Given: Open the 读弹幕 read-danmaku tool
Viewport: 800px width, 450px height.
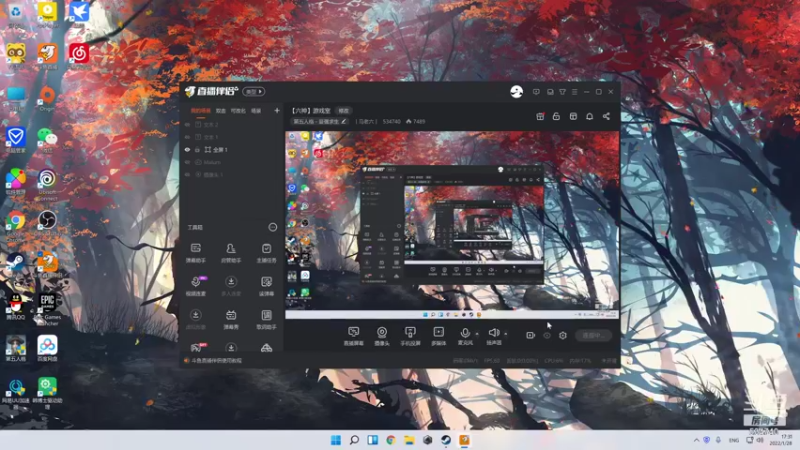Looking at the screenshot, I should [x=266, y=286].
